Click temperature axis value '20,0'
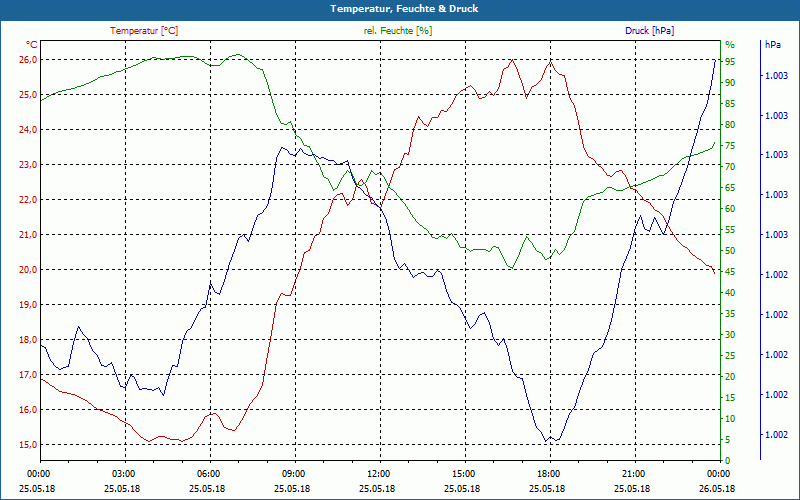800x500 pixels. (x=29, y=270)
